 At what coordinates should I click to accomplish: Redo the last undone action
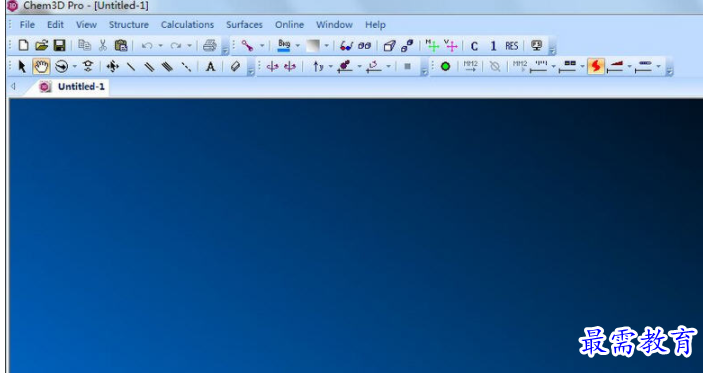176,45
